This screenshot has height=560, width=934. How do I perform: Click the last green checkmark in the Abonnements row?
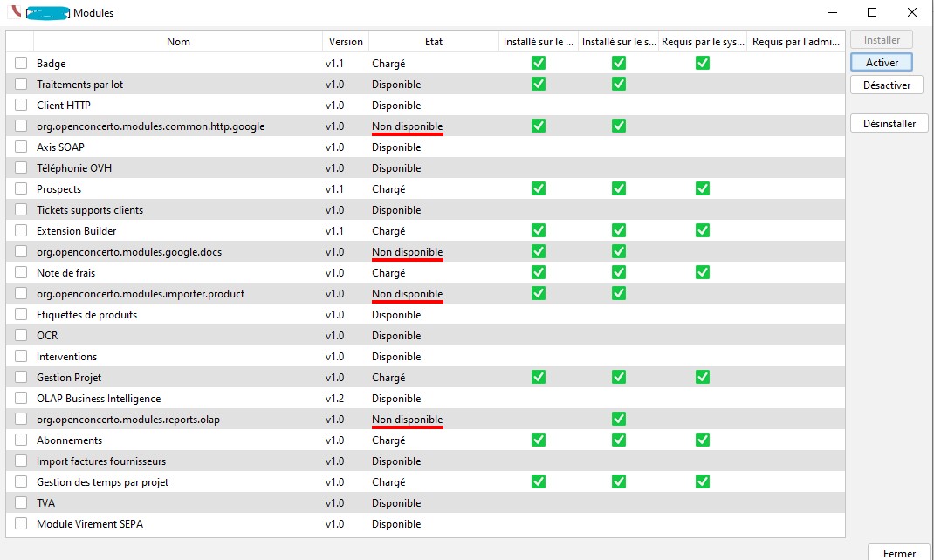tap(703, 440)
